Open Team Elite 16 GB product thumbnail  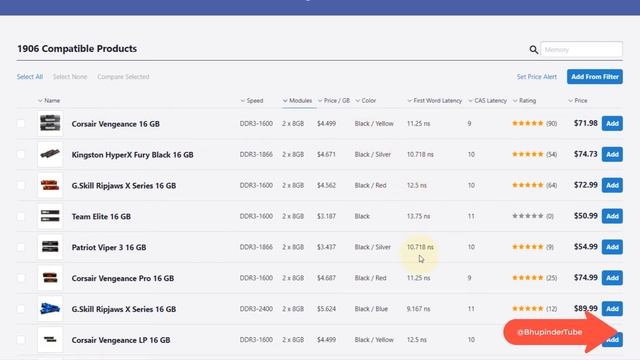[50, 216]
